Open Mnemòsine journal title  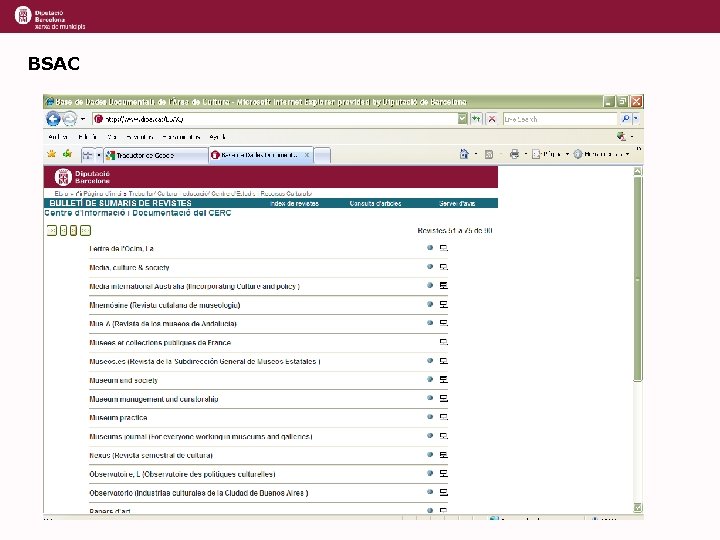[x=165, y=305]
